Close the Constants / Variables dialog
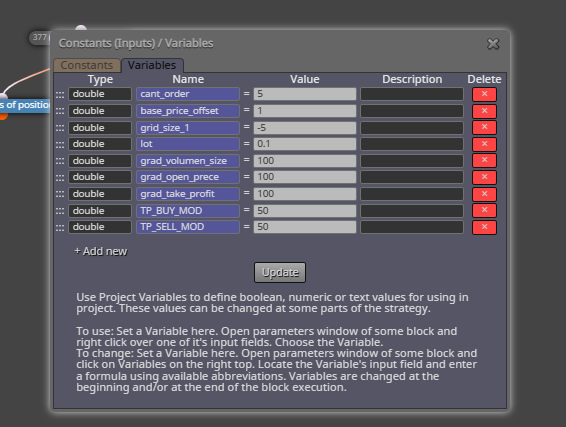This screenshot has width=566, height=427. [493, 44]
